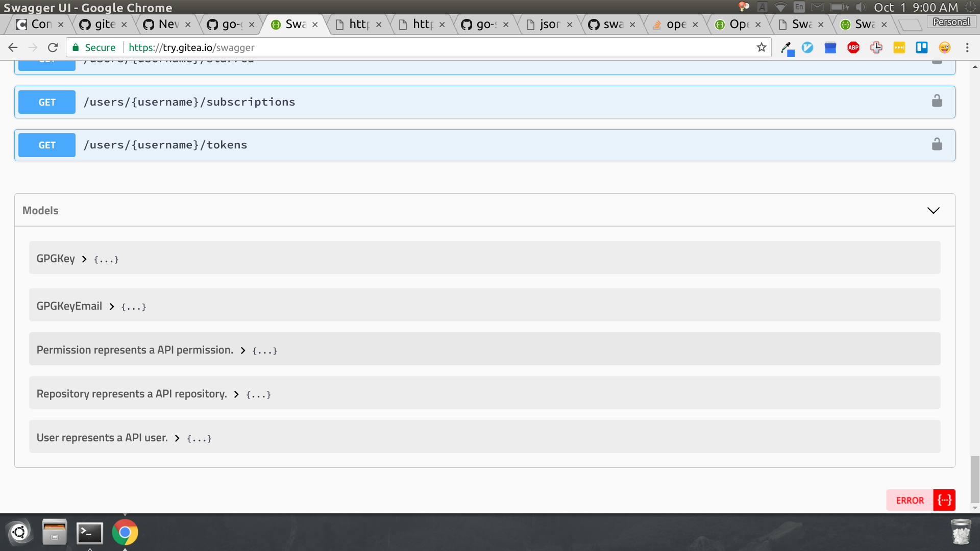Click the emoji face extension icon
Image resolution: width=980 pixels, height=551 pixels.
tap(945, 47)
